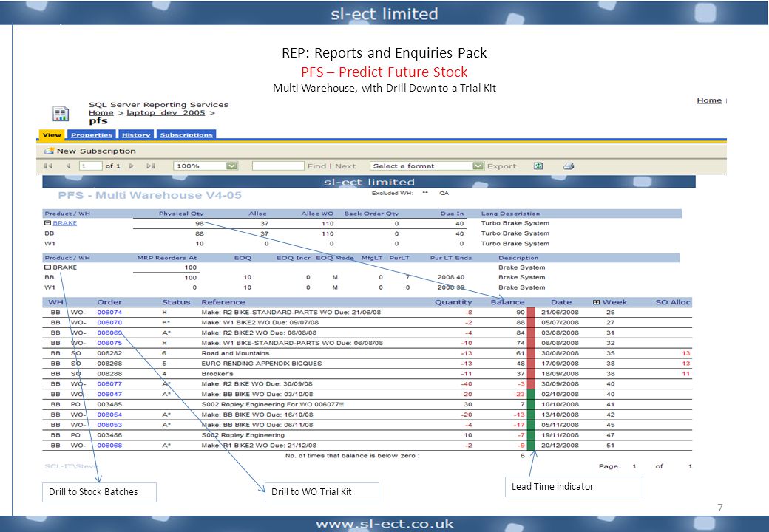Screen dimensions: 769x532
Task: Open the 100% zoom dropdown
Action: click(x=231, y=166)
